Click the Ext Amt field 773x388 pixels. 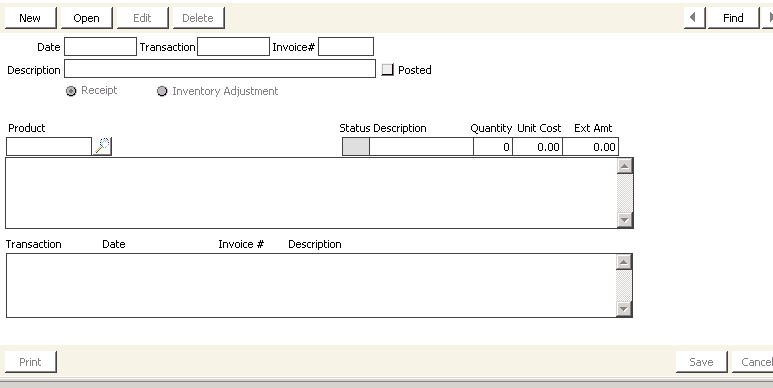click(x=591, y=147)
